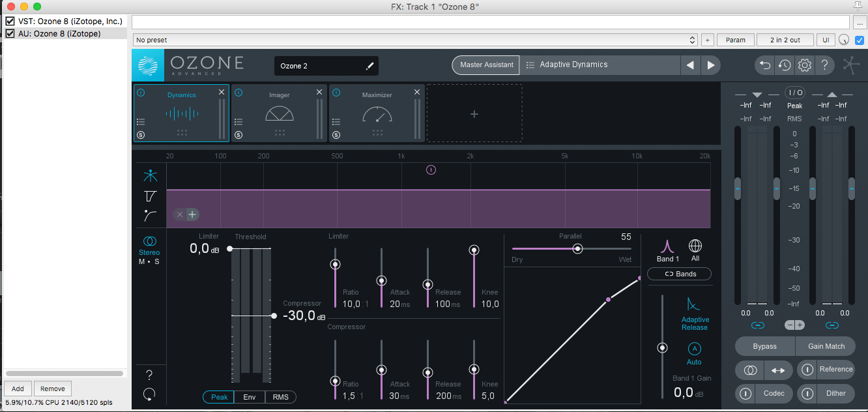The width and height of the screenshot is (868, 412).
Task: Click the Gain Match button
Action: (x=826, y=346)
